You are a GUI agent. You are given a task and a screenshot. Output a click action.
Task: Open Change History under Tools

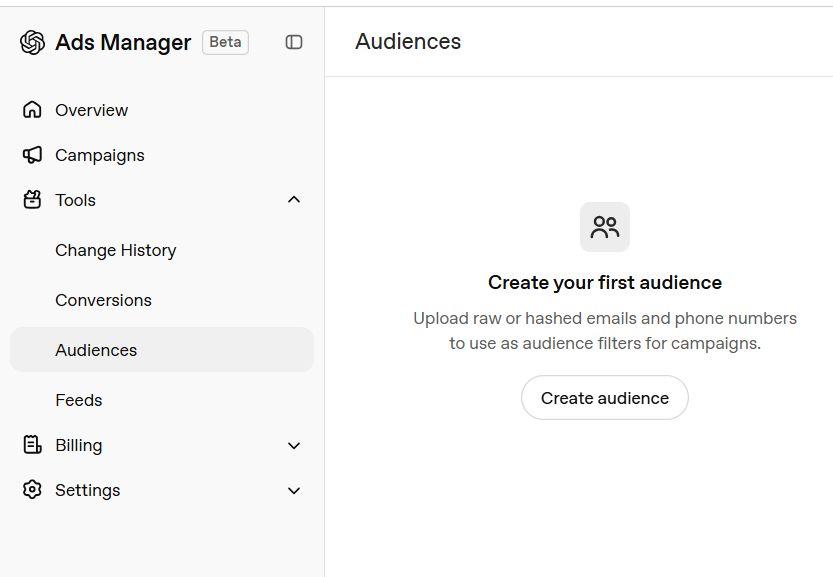(162, 250)
